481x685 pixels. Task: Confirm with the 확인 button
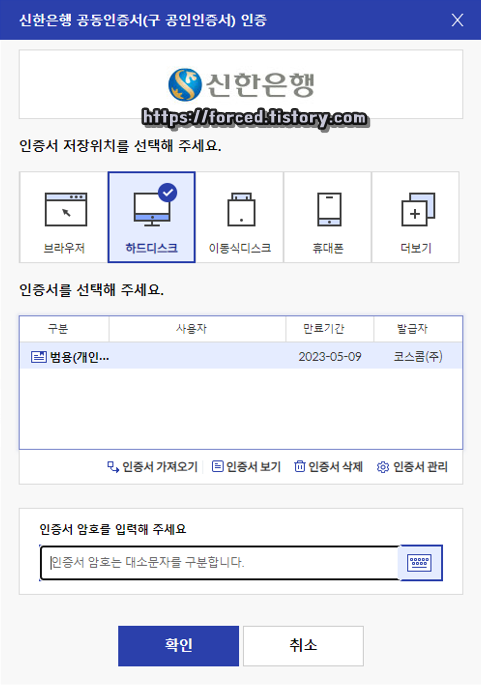pyautogui.click(x=178, y=646)
